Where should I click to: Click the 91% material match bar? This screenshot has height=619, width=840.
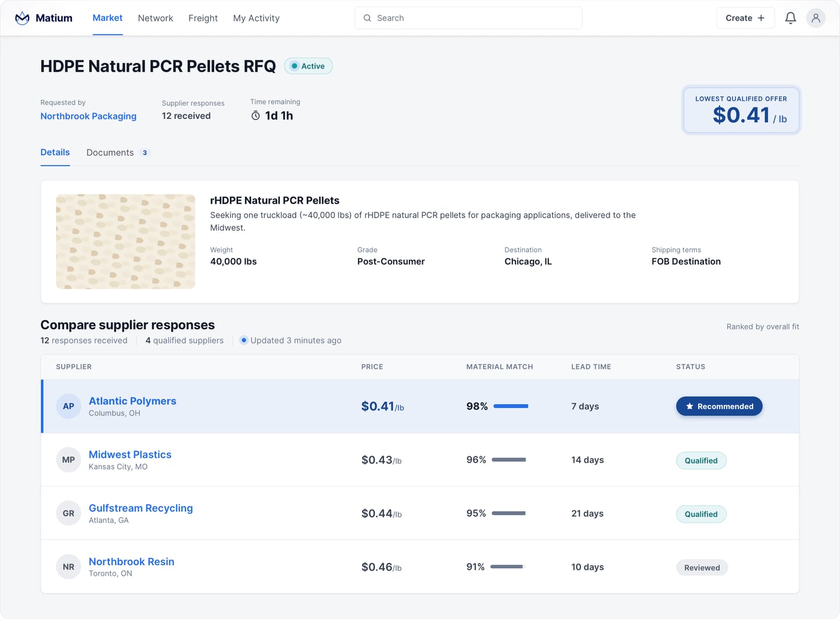click(x=508, y=566)
